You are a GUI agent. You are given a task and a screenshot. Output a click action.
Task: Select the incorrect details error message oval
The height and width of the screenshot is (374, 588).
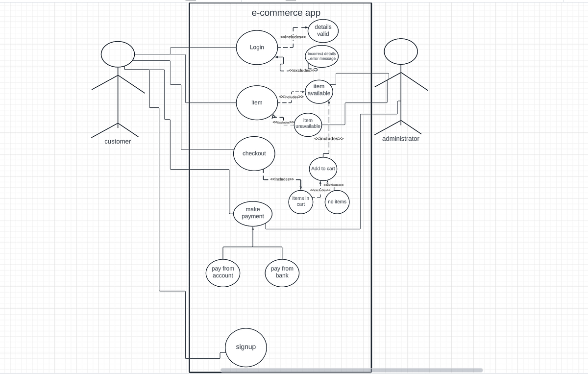pyautogui.click(x=321, y=55)
